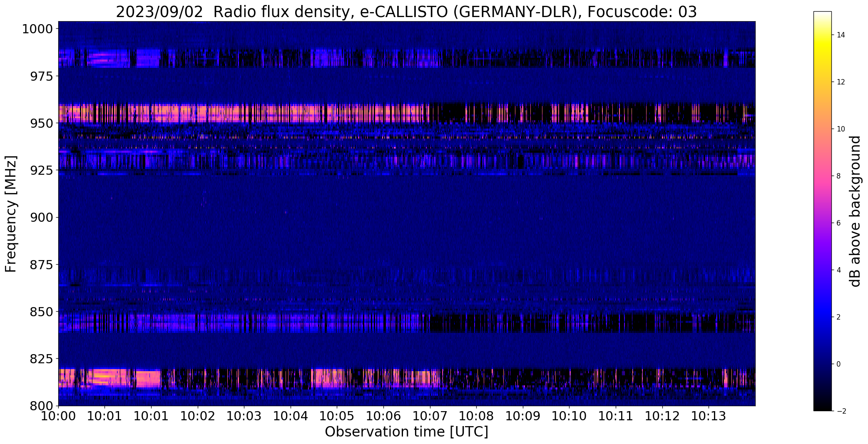Click the 10:07 time tick label
The width and height of the screenshot is (868, 444).
(x=430, y=416)
